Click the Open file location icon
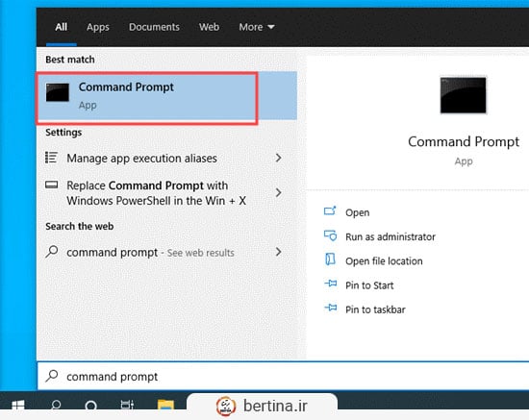 [330, 259]
